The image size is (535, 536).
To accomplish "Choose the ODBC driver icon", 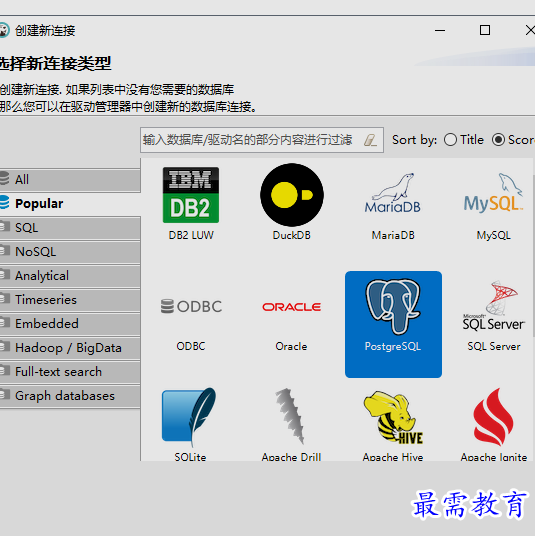I will pos(191,306).
